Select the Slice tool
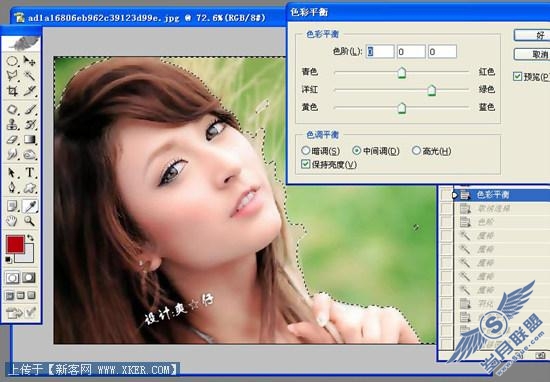Image resolution: width=550 pixels, height=382 pixels. click(x=30, y=91)
